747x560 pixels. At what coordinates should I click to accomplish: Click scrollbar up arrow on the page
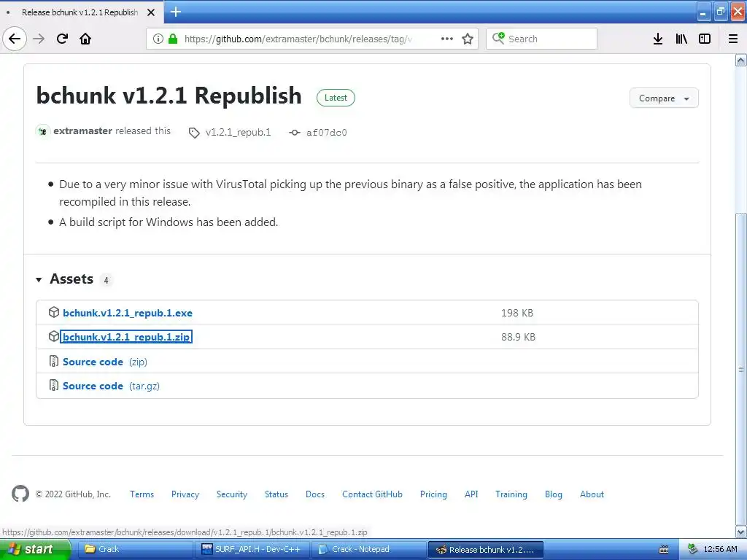point(741,60)
